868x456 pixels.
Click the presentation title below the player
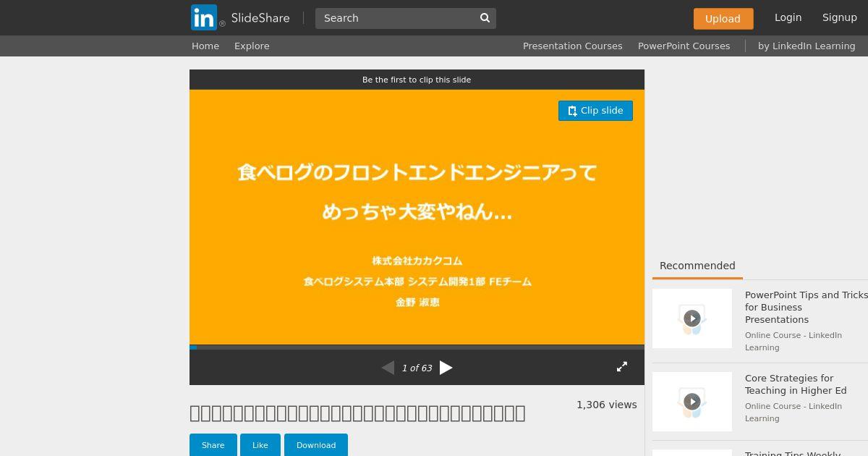pos(357,413)
